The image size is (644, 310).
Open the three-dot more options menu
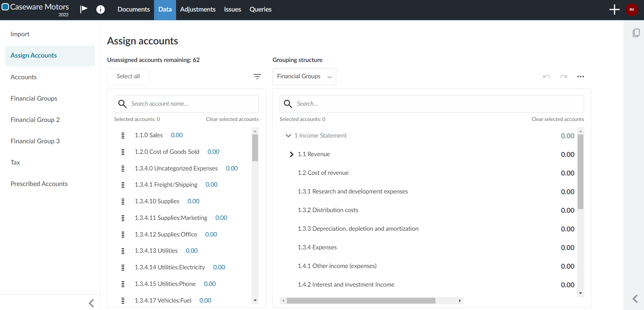pyautogui.click(x=581, y=77)
